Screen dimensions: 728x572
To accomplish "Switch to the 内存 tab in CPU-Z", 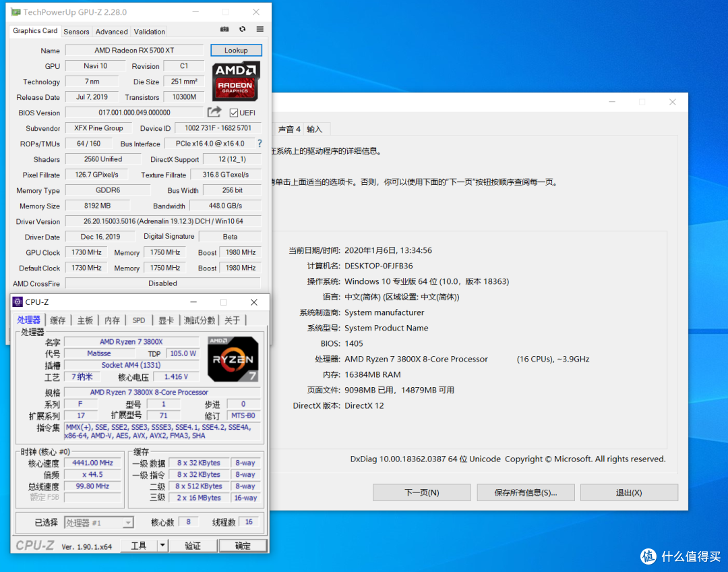I will pyautogui.click(x=112, y=320).
